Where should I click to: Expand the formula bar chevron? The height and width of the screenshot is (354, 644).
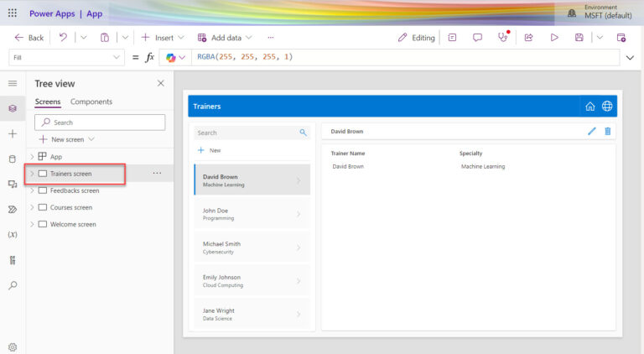tap(630, 58)
